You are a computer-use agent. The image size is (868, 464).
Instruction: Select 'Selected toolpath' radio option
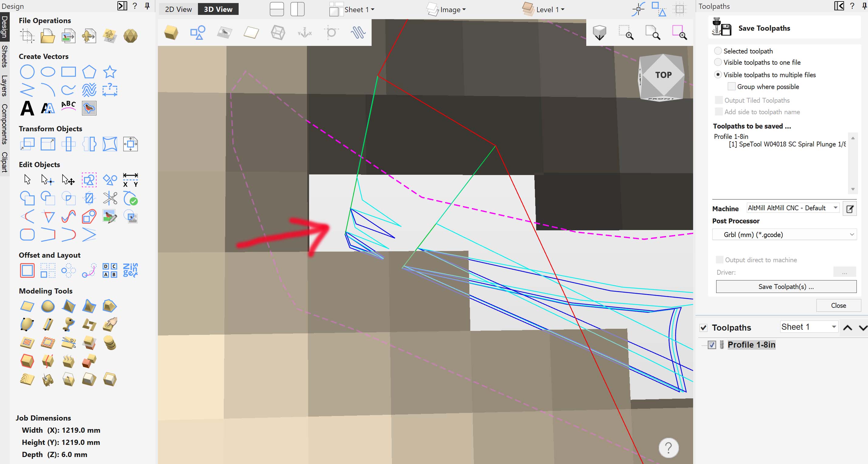(x=718, y=51)
